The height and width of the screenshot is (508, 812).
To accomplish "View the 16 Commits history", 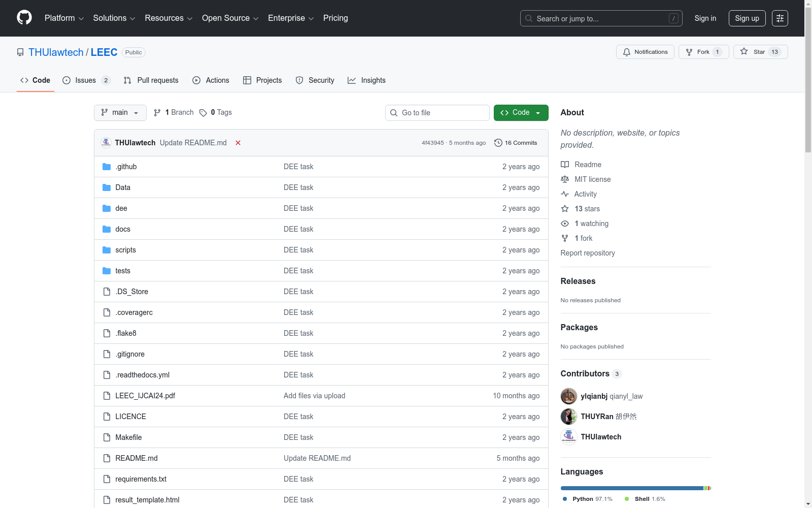I will click(x=516, y=143).
